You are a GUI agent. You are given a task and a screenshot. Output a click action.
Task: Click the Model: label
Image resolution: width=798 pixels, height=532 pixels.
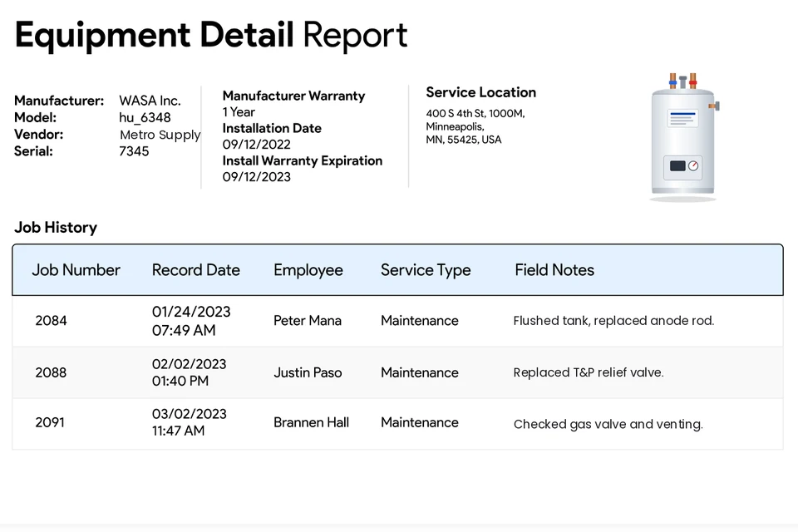[35, 117]
